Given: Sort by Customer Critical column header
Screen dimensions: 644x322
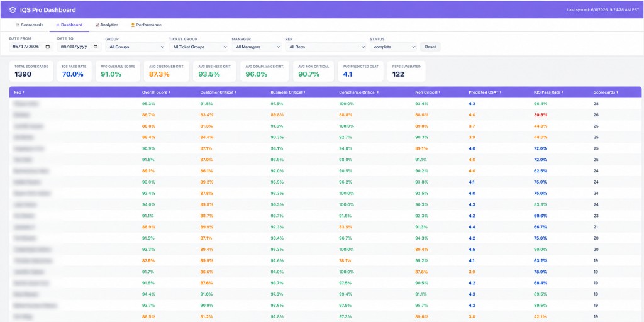Looking at the screenshot, I should click(x=218, y=92).
